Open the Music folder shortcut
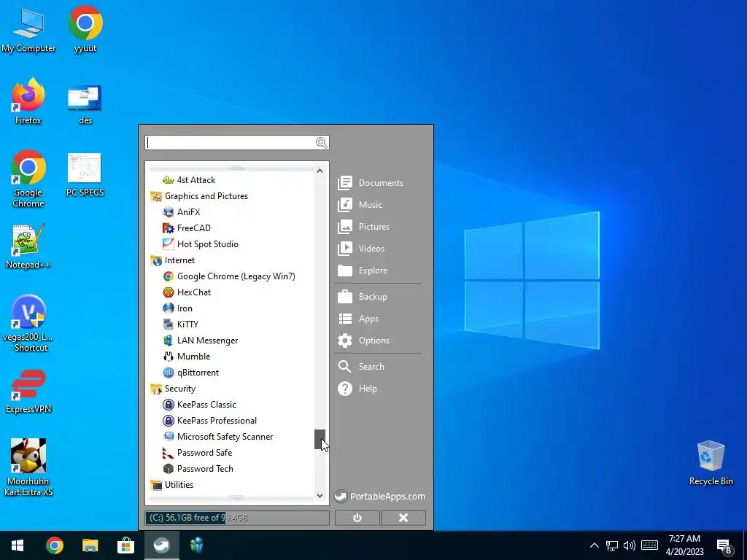The height and width of the screenshot is (560, 747). tap(360, 205)
